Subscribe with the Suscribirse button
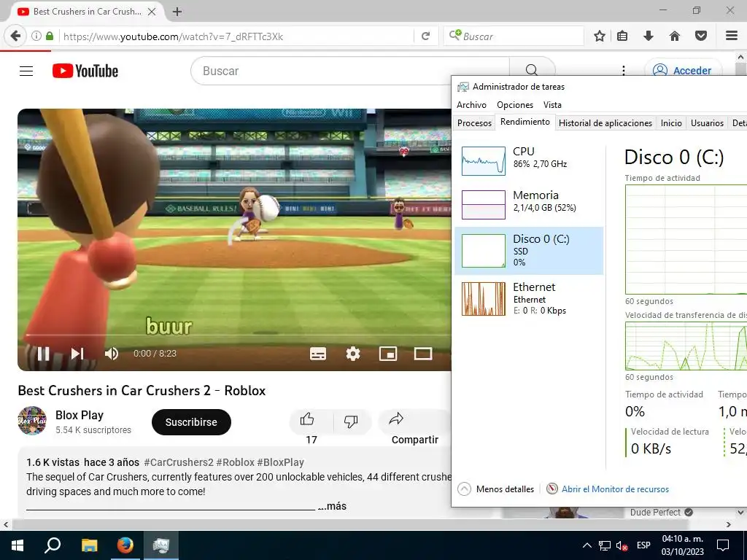 [191, 422]
